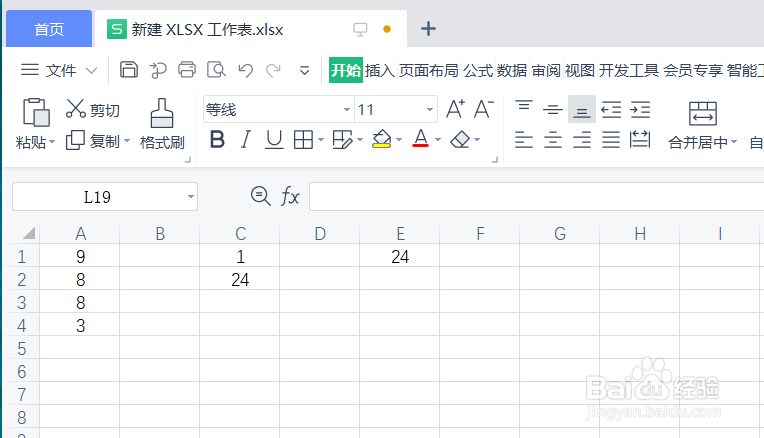Switch to the 审阅 ribbon tab

click(546, 71)
